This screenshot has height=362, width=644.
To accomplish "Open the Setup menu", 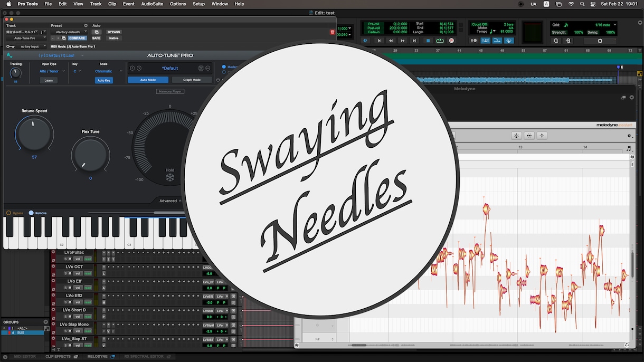I will [198, 4].
